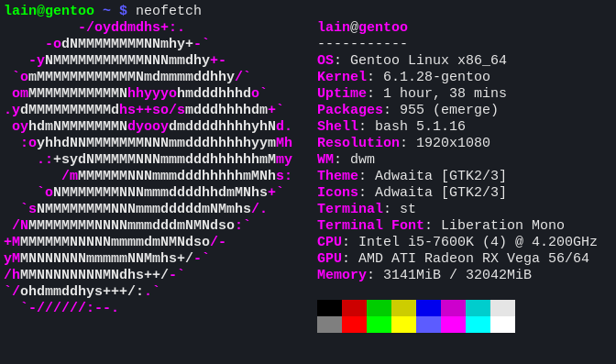This screenshot has height=364, width=616.
Task: Click the Terminal Font label
Action: click(370, 225)
